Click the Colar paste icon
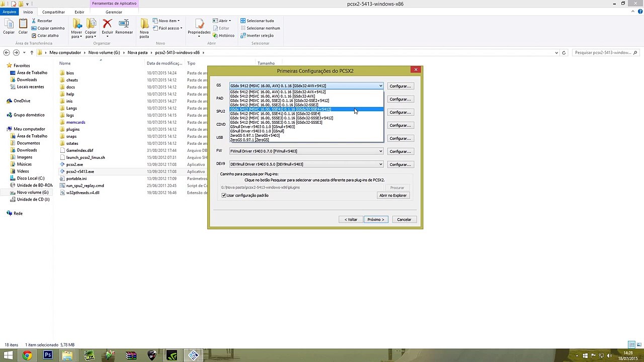This screenshot has height=362, width=644. coord(23,24)
